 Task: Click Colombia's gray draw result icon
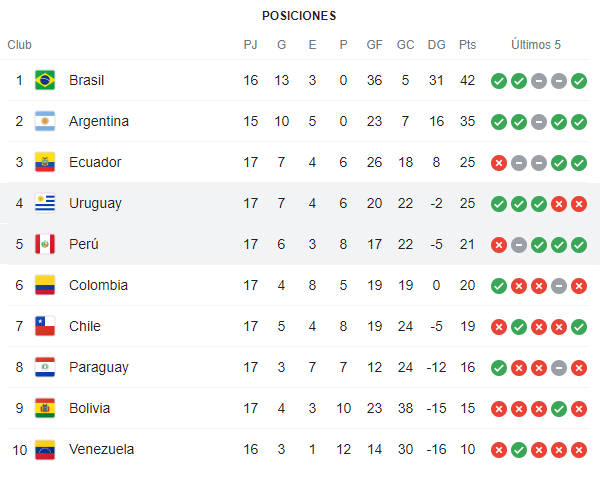(559, 286)
